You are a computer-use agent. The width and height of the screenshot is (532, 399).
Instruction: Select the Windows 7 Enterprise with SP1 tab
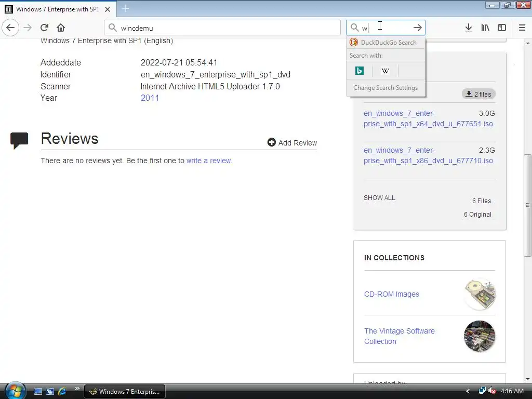click(x=58, y=9)
